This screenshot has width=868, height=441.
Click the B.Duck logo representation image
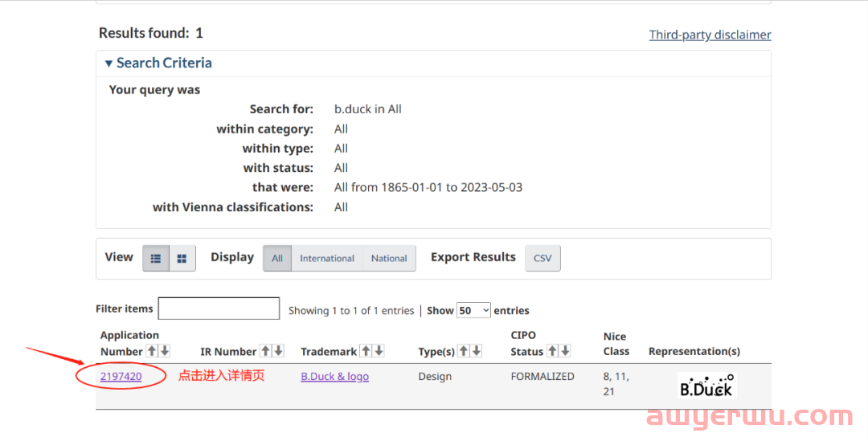pos(707,385)
